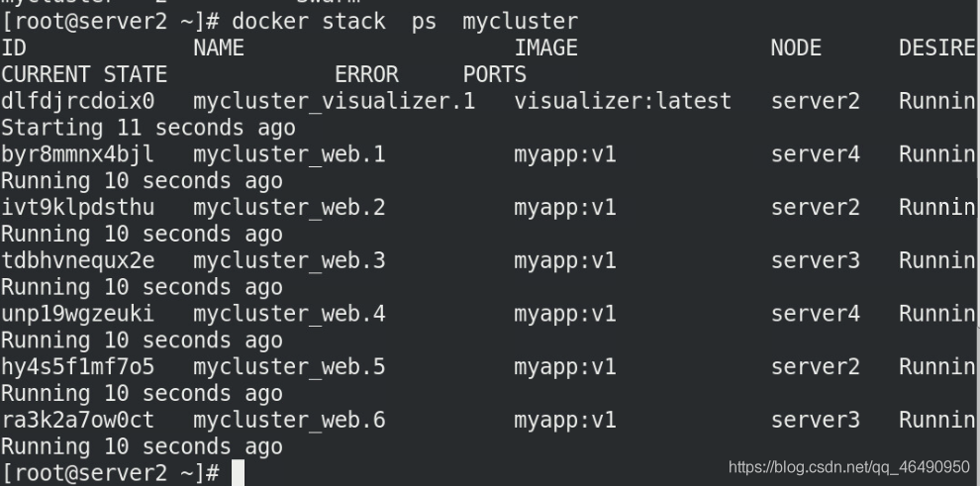Screen dimensions: 980x486
Task: Select the task ID dlfdjrcdoix0
Action: pyautogui.click(x=77, y=101)
